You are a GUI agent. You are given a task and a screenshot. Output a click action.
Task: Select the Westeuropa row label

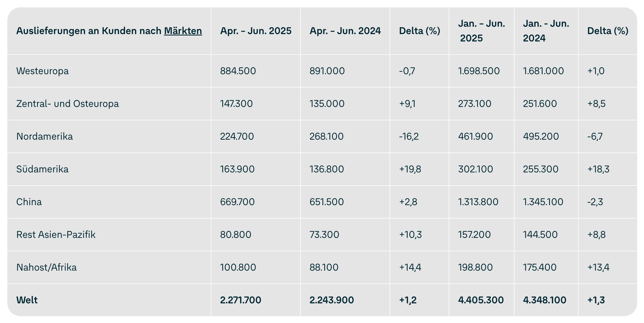pos(43,71)
